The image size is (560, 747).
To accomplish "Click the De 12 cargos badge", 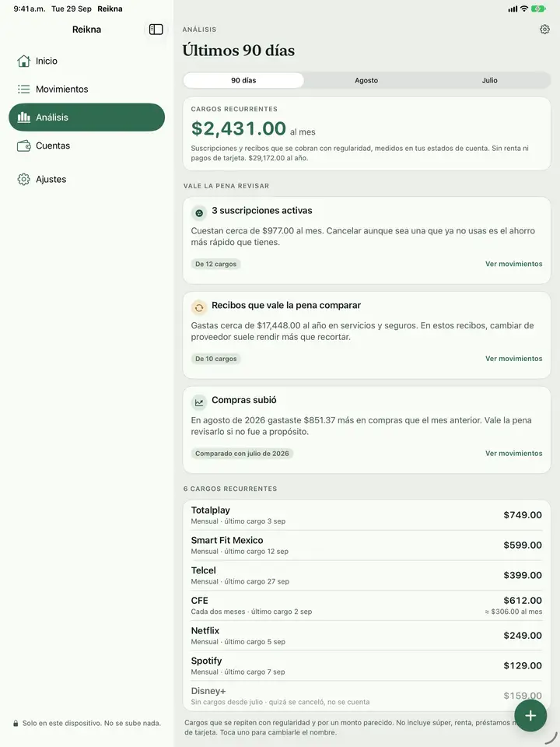I will click(x=215, y=264).
